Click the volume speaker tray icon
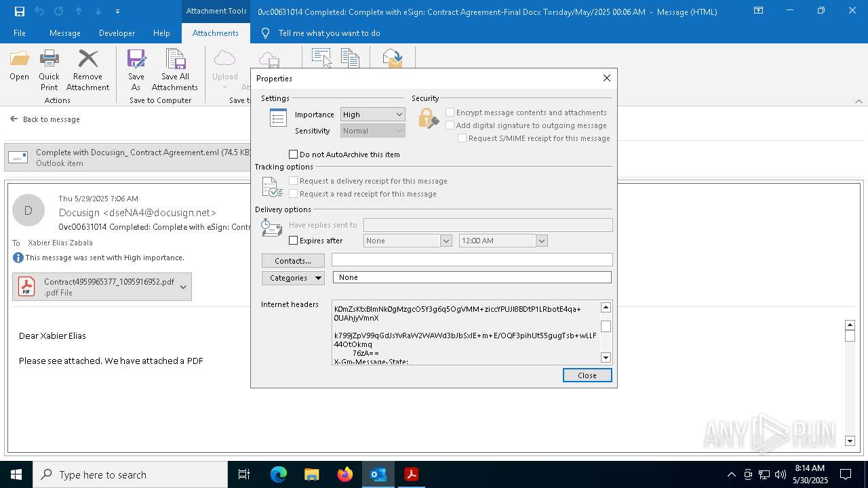The width and height of the screenshot is (868, 488). 781,474
